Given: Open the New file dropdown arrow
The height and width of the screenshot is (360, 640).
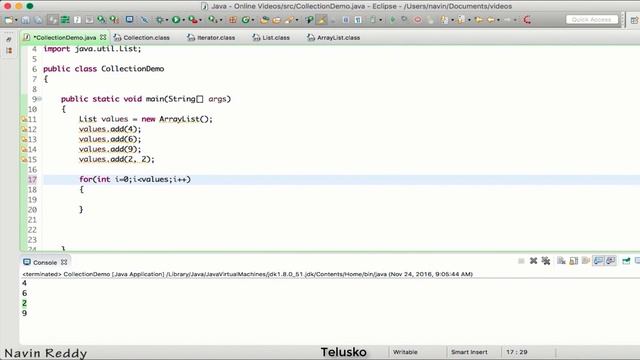Looking at the screenshot, I should [x=16, y=20].
